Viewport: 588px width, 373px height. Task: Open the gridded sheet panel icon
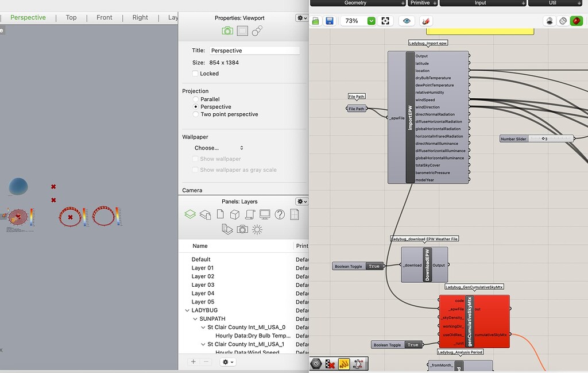(x=295, y=214)
